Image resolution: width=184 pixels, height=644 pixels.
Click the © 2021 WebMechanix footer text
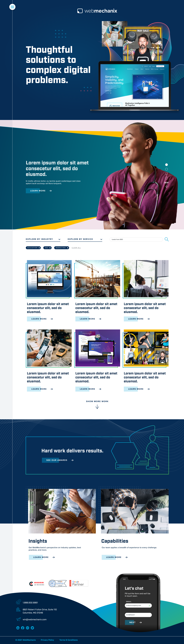coord(26,640)
